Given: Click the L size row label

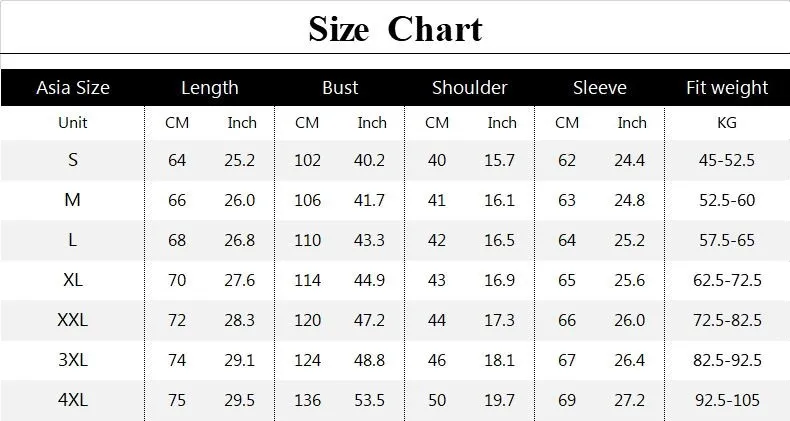Looking at the screenshot, I should tap(73, 240).
